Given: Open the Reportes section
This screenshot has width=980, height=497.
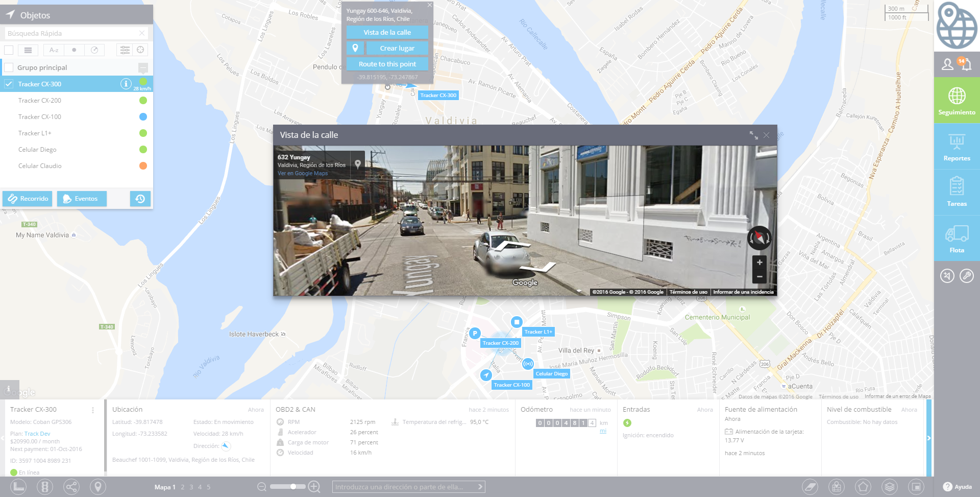Looking at the screenshot, I should [x=957, y=147].
